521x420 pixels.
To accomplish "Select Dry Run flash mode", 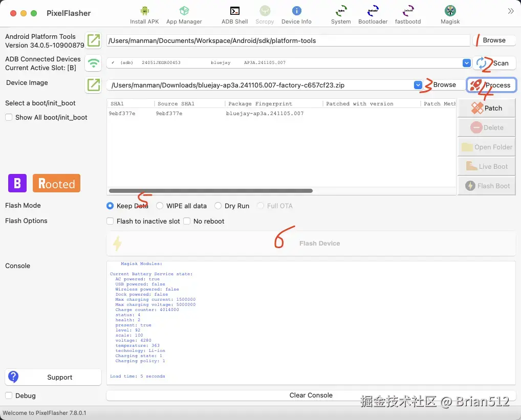I will tap(218, 206).
